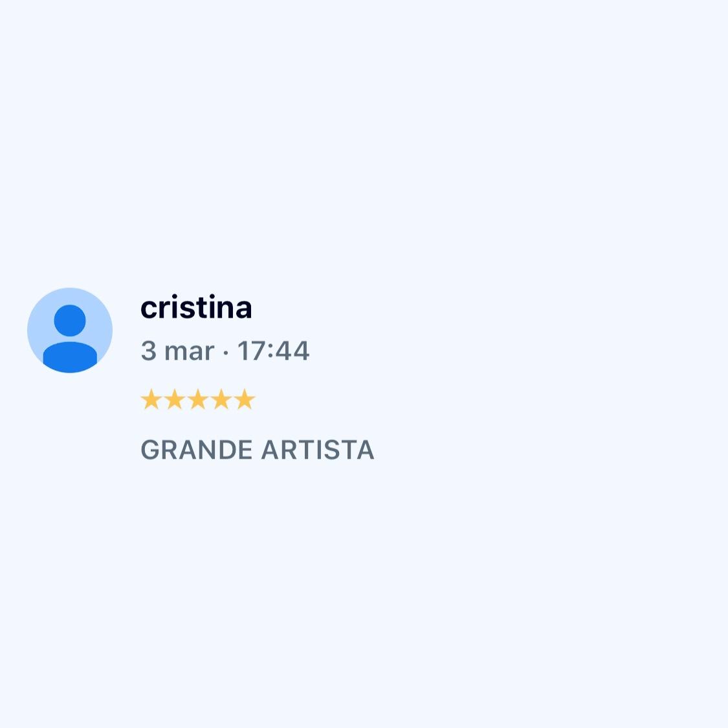Select the second rating star

click(x=175, y=399)
